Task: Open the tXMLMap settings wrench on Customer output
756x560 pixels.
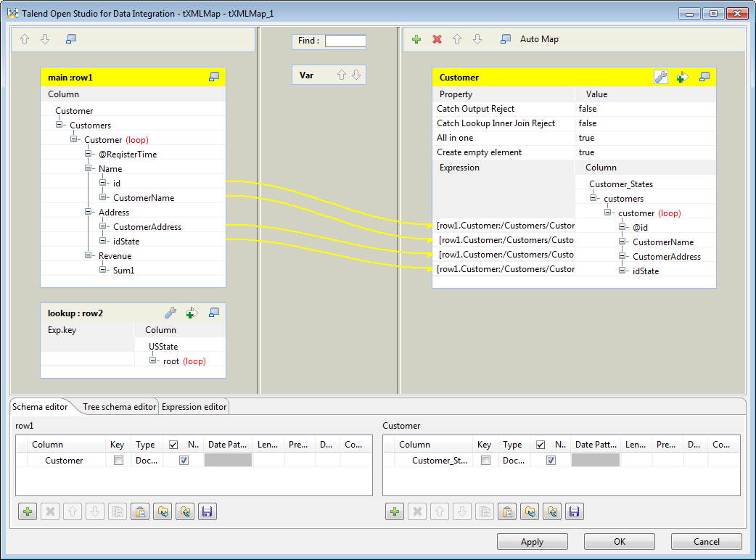Action: tap(661, 77)
